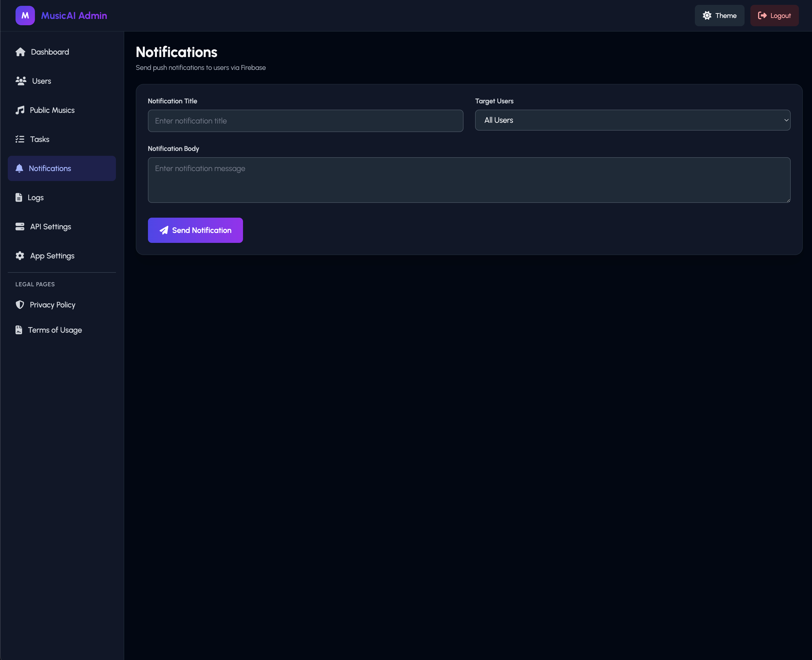Click the Terms of Usage contract icon
Image resolution: width=812 pixels, height=660 pixels.
click(19, 330)
